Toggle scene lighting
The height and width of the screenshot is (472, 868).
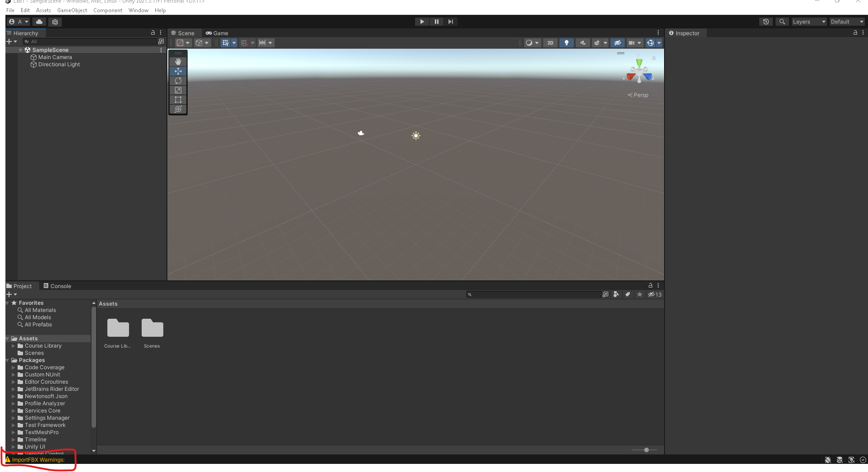(567, 43)
